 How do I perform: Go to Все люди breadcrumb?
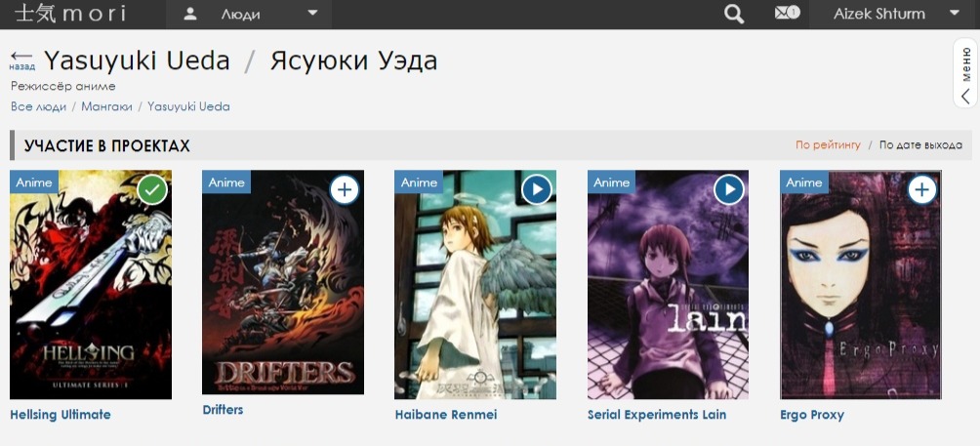tap(38, 106)
